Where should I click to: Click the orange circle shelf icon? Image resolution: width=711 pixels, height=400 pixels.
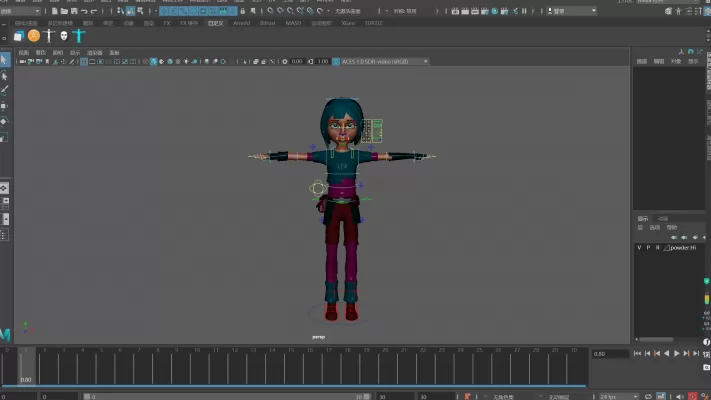[34, 35]
